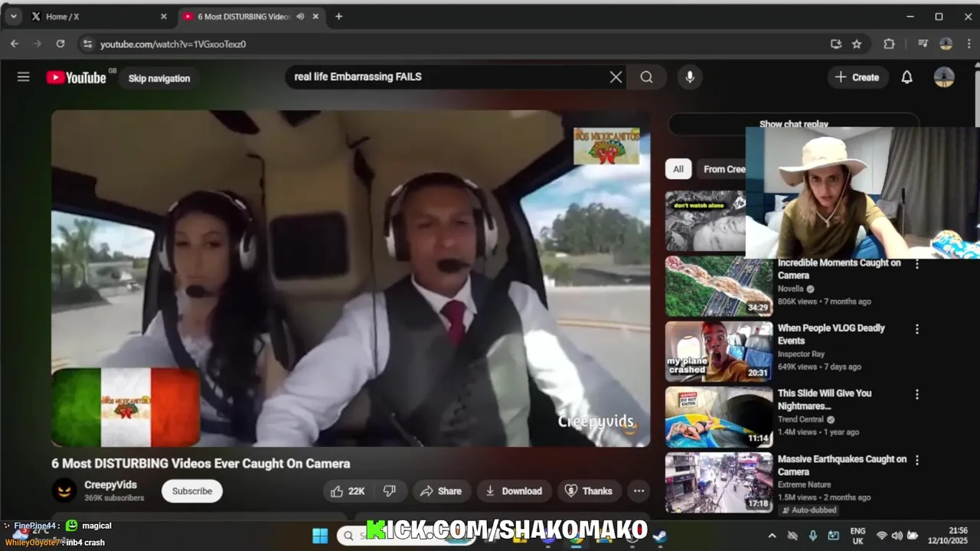Clear the search box with X icon

point(616,77)
